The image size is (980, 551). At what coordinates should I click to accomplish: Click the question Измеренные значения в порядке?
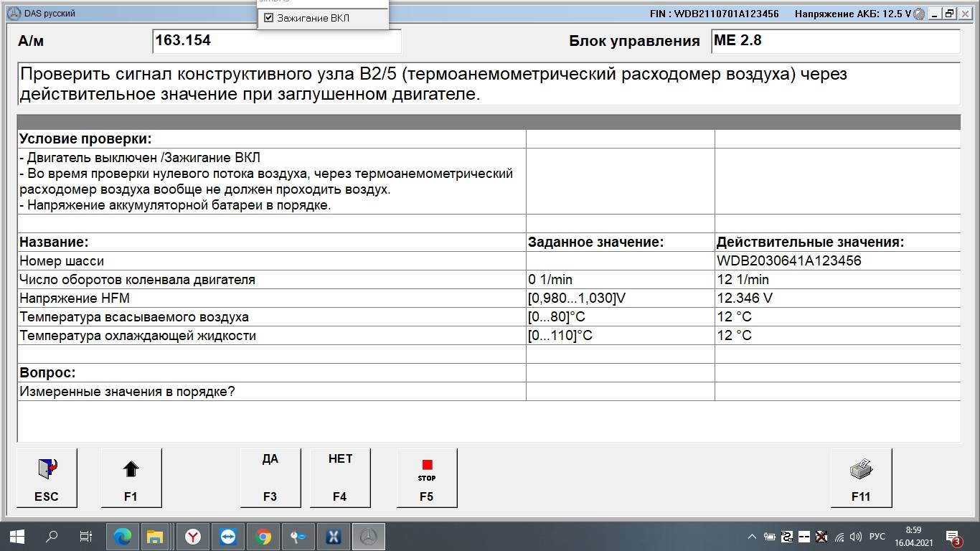pos(127,392)
